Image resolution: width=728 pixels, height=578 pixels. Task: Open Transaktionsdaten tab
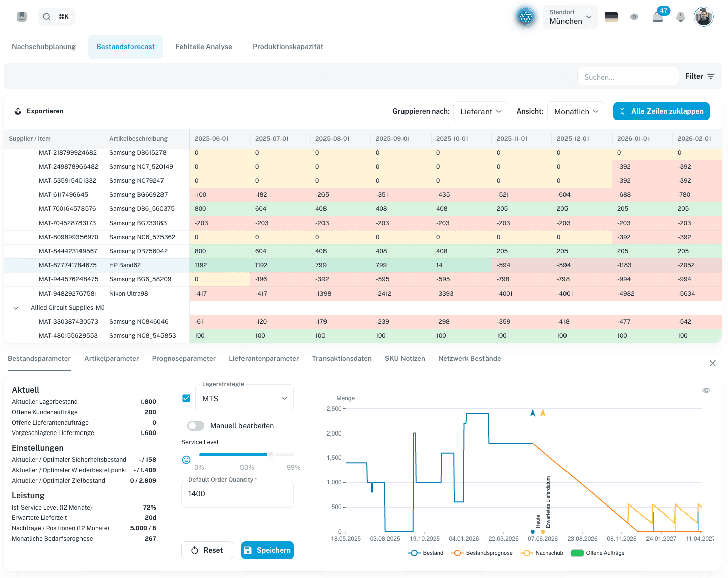tap(342, 359)
